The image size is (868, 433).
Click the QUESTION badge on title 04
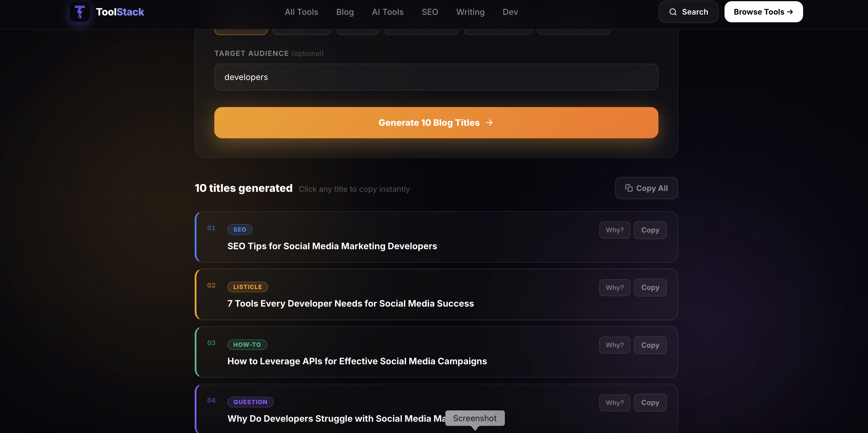point(250,402)
